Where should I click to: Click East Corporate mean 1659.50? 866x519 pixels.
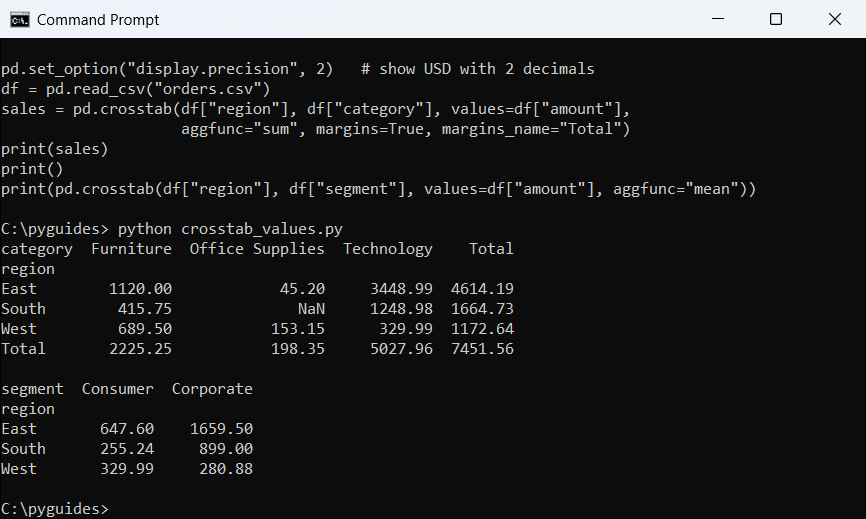[221, 429]
